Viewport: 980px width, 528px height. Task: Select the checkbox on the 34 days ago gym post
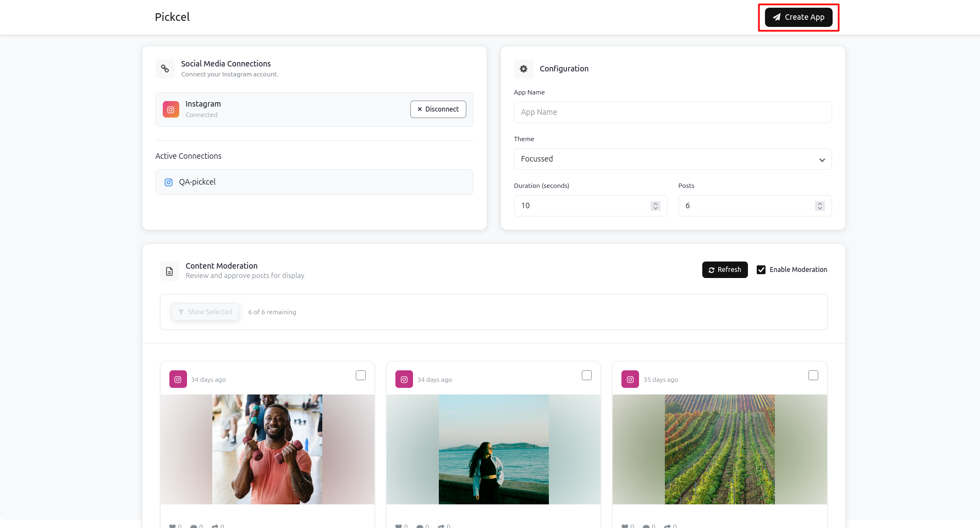coord(361,375)
